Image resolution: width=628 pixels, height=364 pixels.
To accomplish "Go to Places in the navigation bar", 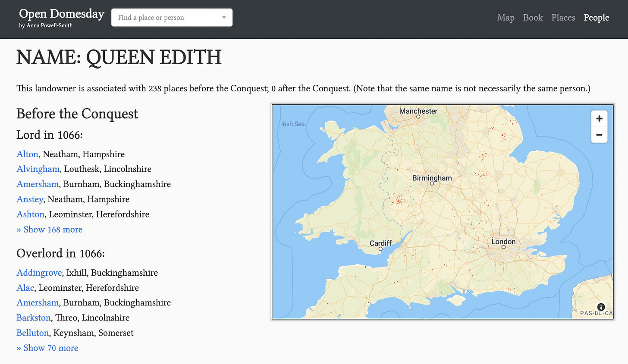I will pyautogui.click(x=563, y=18).
